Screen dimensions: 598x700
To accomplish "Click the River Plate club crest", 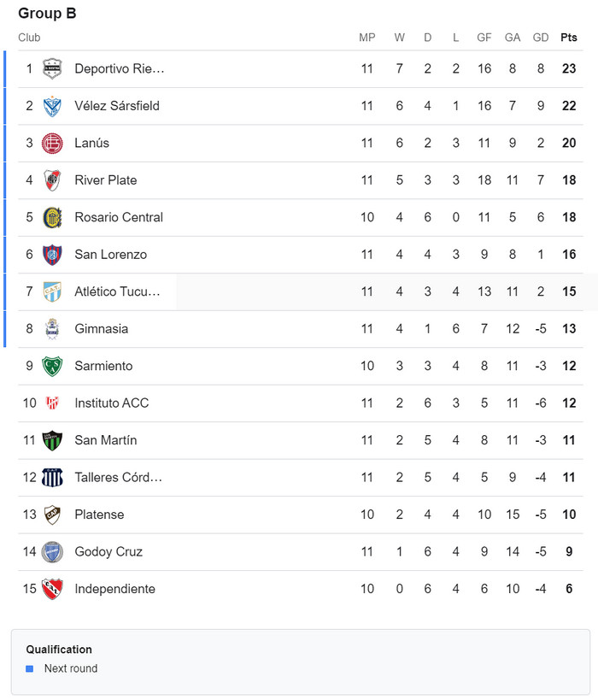I will coord(52,180).
